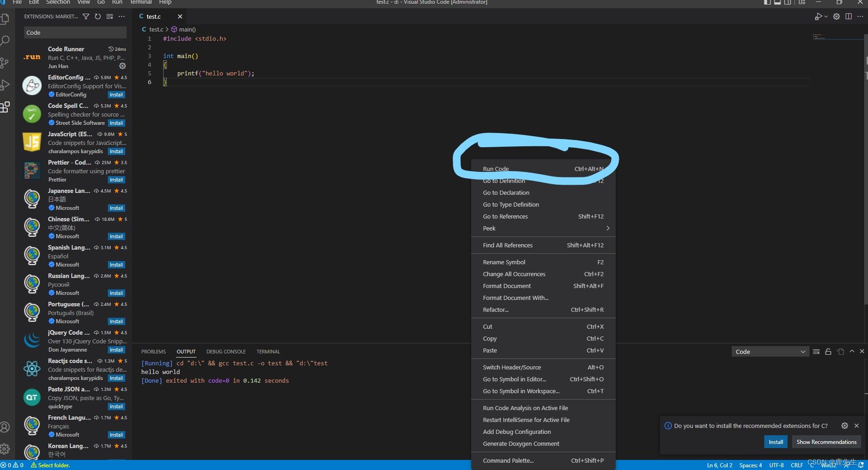
Task: Open Source Control view in activity bar
Action: pos(5,63)
